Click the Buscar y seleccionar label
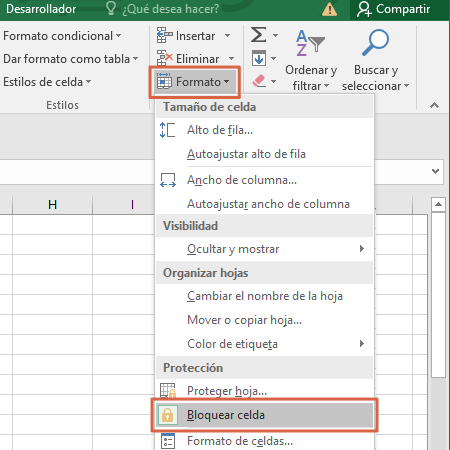The height and width of the screenshot is (450, 450). point(375,78)
